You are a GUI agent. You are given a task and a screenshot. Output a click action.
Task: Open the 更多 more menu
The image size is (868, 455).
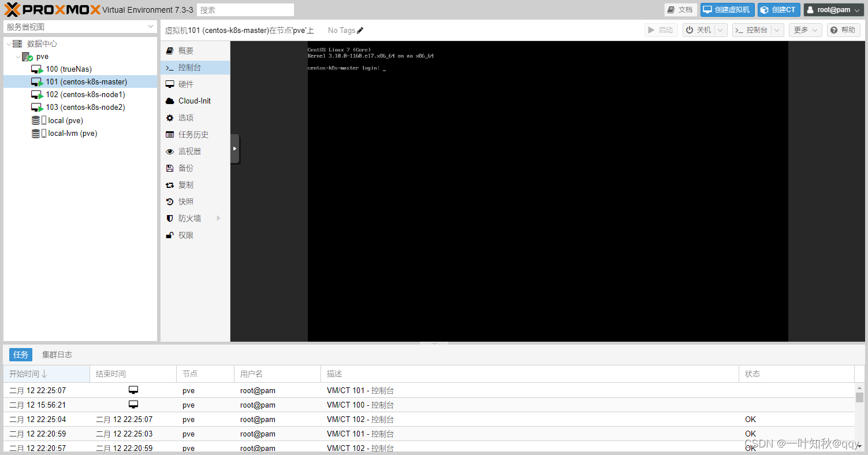click(x=806, y=30)
